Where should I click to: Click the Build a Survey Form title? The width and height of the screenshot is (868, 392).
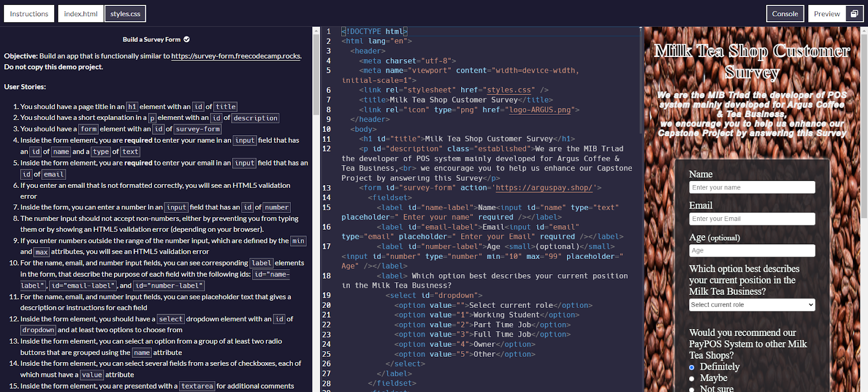point(151,39)
